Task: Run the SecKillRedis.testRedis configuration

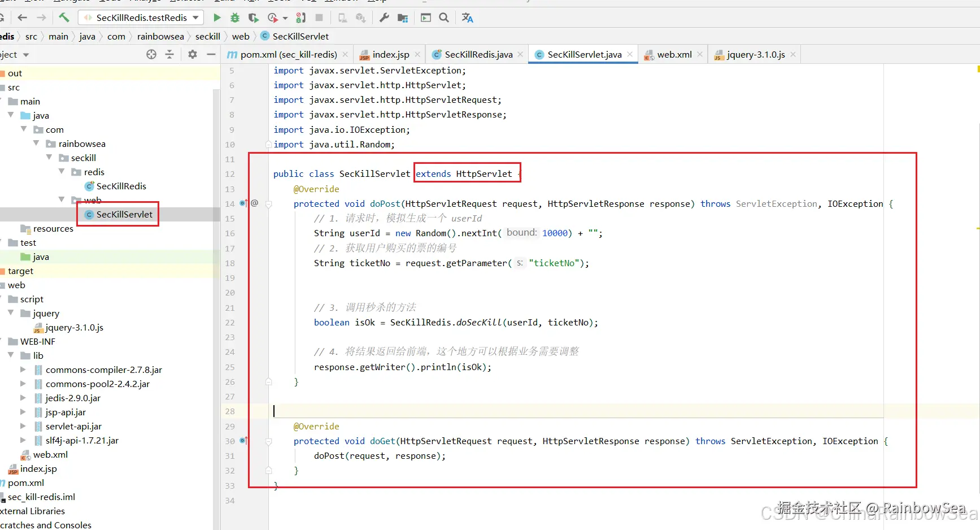Action: click(217, 18)
